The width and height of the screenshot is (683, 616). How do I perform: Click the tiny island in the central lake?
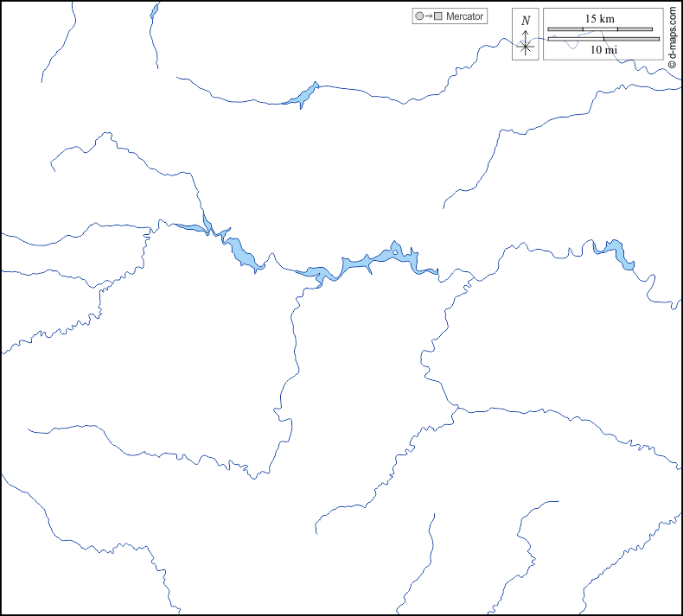(395, 252)
